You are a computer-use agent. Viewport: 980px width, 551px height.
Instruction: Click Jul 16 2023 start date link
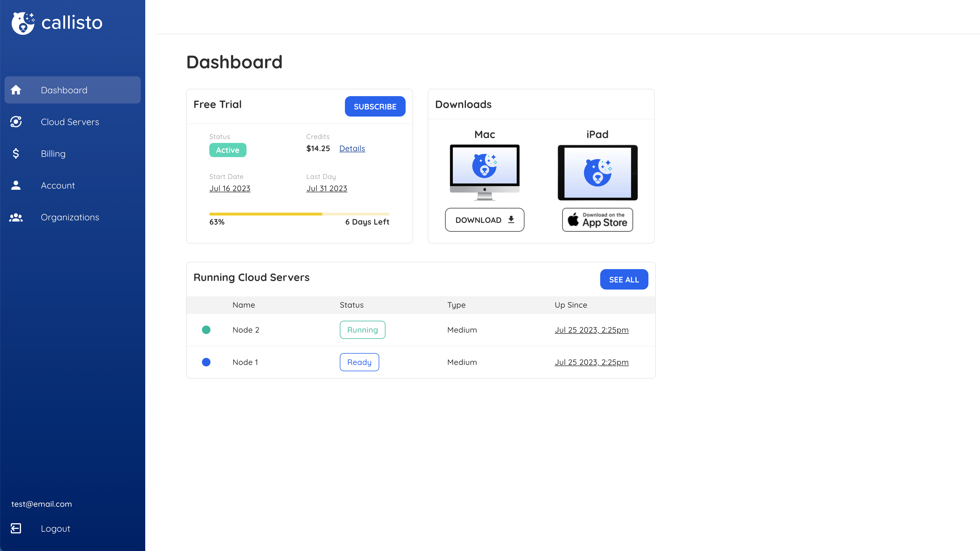coord(229,188)
